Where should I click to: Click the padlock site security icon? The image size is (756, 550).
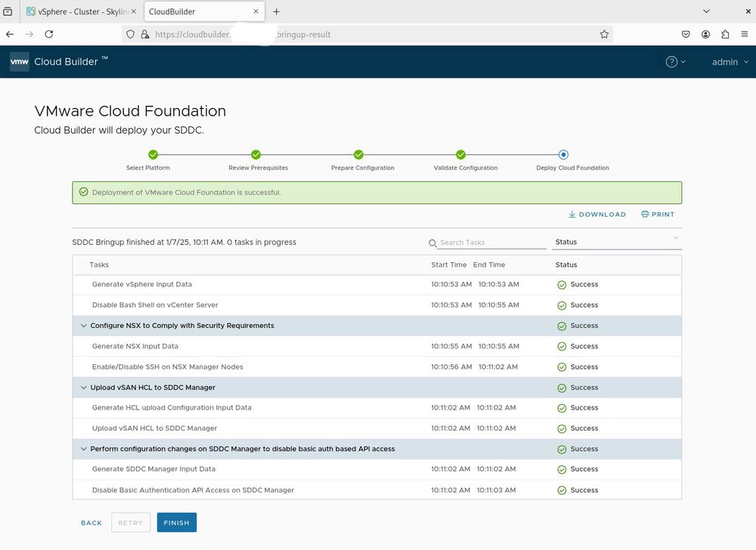coord(144,34)
